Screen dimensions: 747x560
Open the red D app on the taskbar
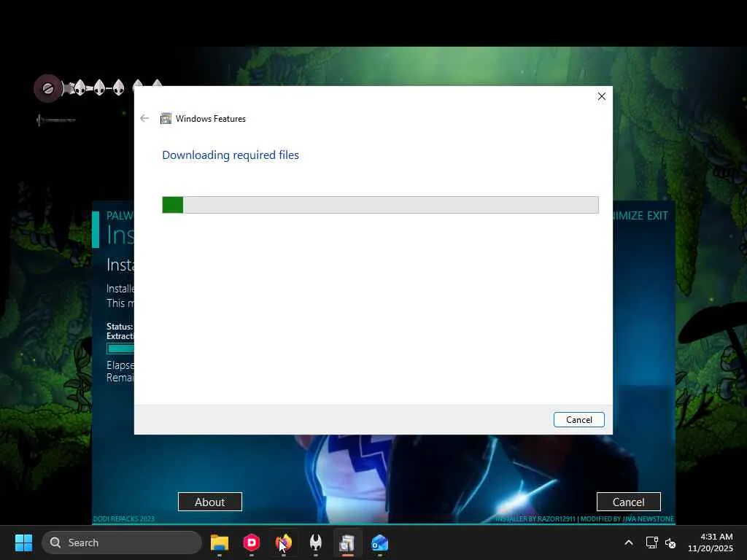tap(251, 542)
